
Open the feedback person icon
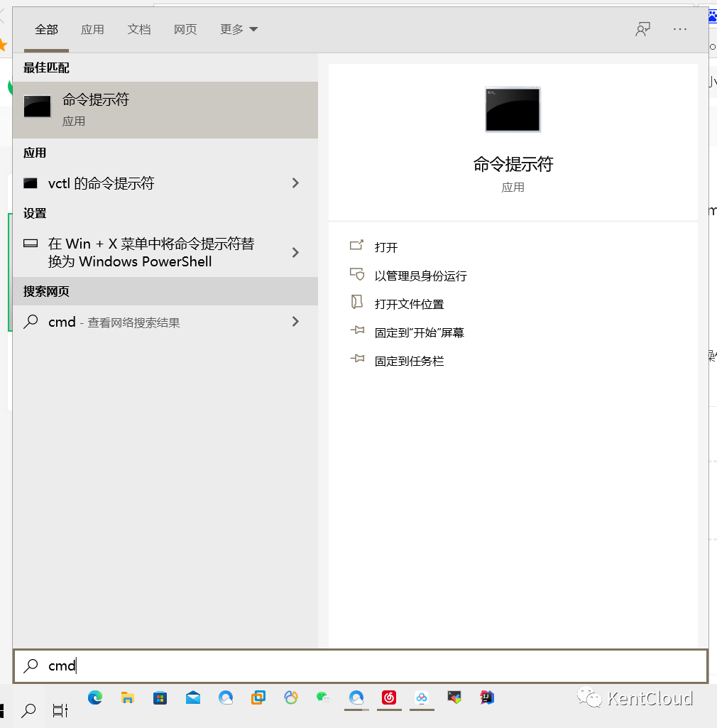click(642, 29)
